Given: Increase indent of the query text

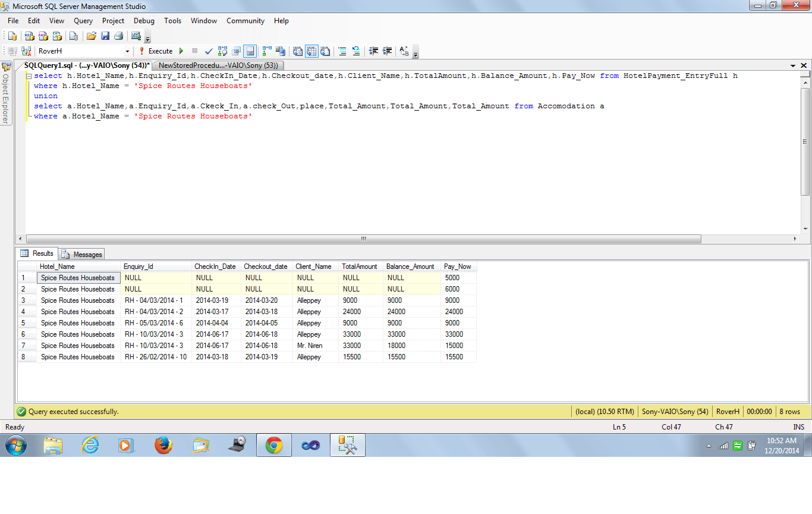Looking at the screenshot, I should tap(387, 51).
